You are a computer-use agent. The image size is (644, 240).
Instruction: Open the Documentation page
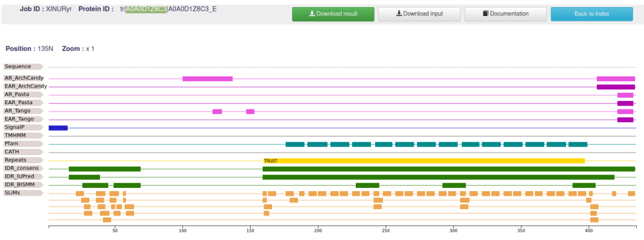pos(505,14)
